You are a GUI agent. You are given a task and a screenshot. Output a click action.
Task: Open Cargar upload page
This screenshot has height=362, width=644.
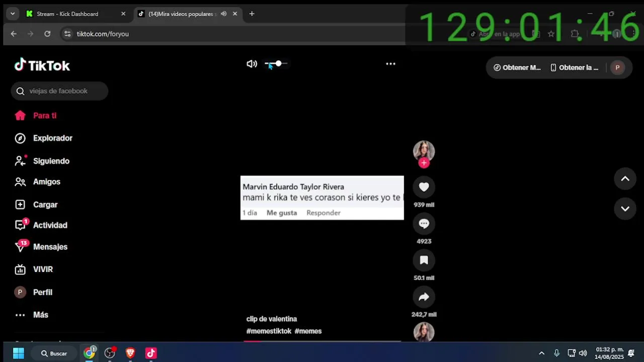pos(36,205)
